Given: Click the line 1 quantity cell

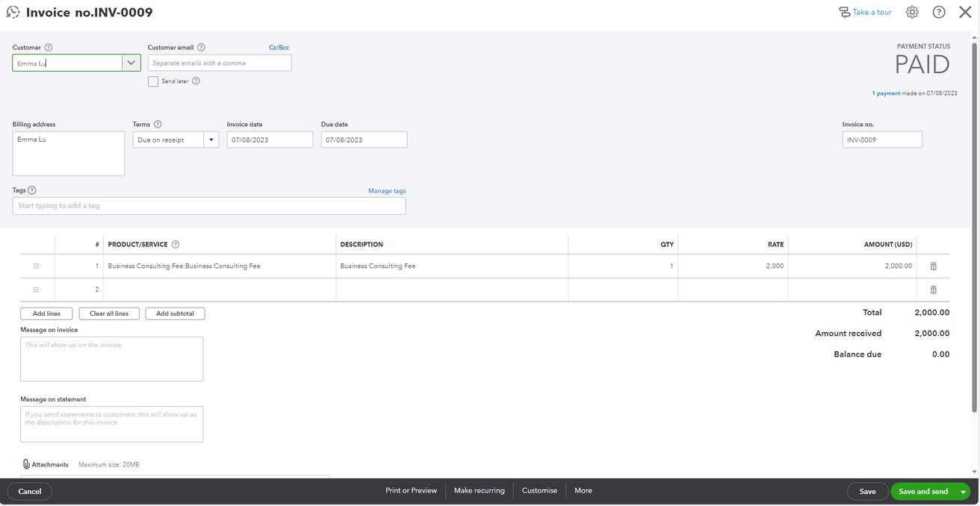Looking at the screenshot, I should 623,266.
